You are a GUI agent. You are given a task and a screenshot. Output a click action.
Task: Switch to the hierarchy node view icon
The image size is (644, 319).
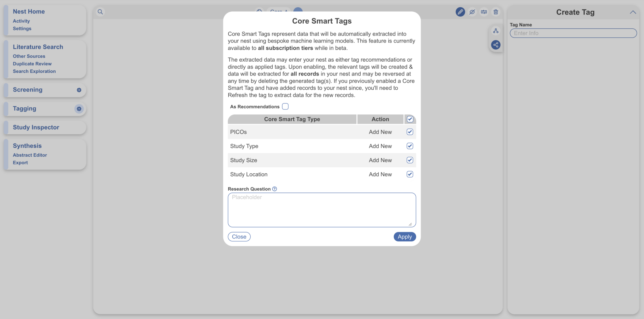tap(496, 31)
